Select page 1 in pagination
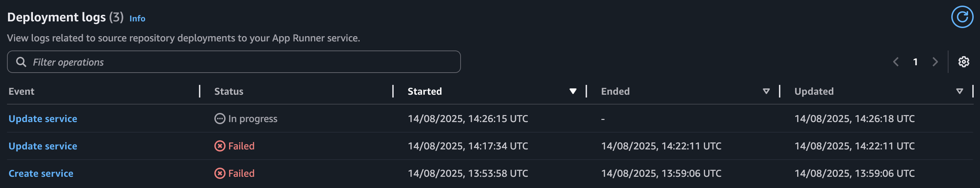Image resolution: width=980 pixels, height=188 pixels. 915,62
